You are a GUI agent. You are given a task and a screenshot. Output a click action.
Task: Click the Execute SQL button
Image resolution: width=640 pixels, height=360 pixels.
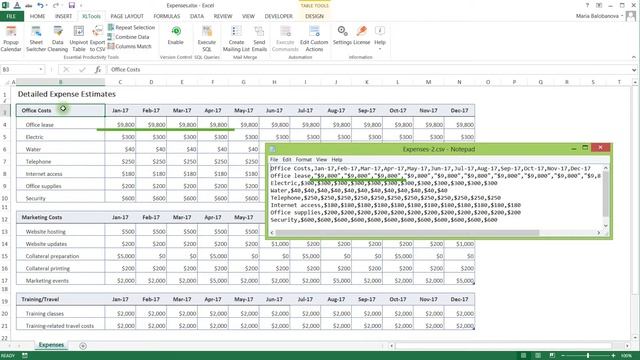(x=207, y=39)
